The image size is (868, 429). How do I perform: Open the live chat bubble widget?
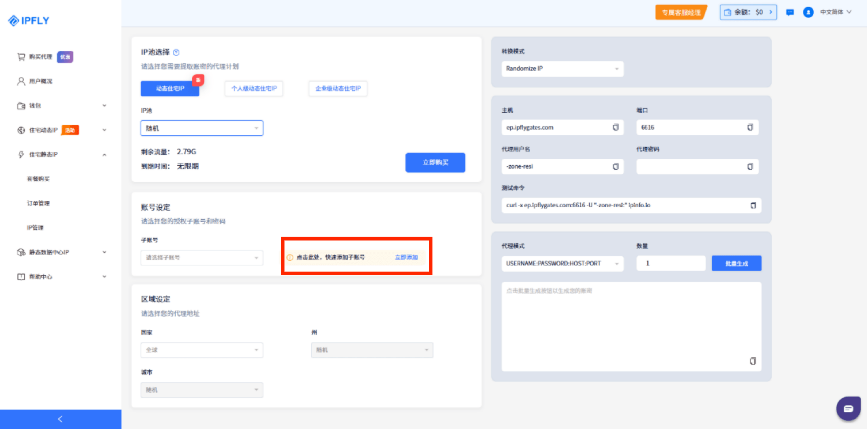pos(848,409)
